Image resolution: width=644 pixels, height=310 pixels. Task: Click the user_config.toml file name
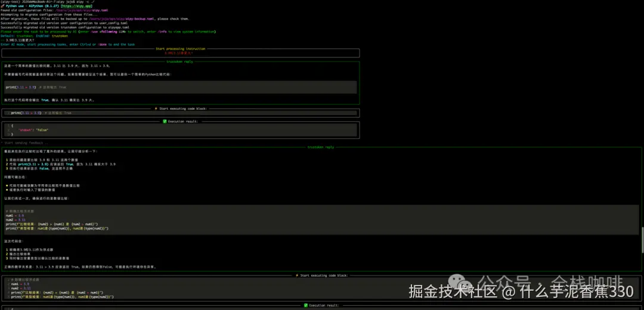[113, 23]
